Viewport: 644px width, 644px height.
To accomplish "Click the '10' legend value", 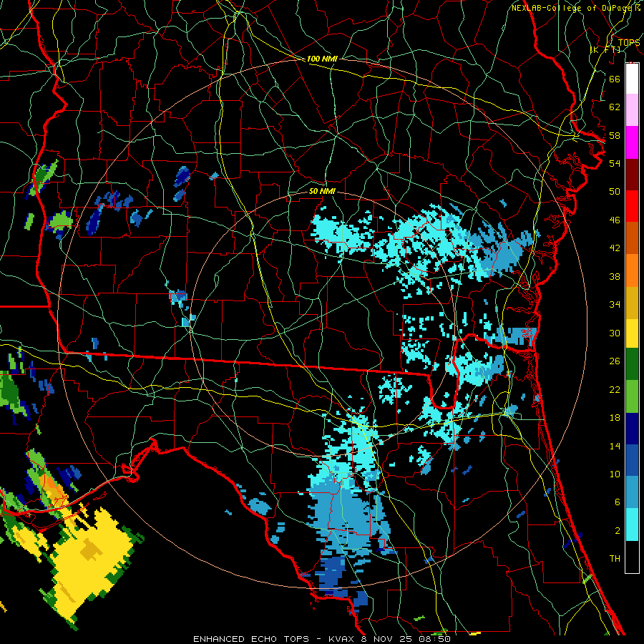I will [615, 474].
